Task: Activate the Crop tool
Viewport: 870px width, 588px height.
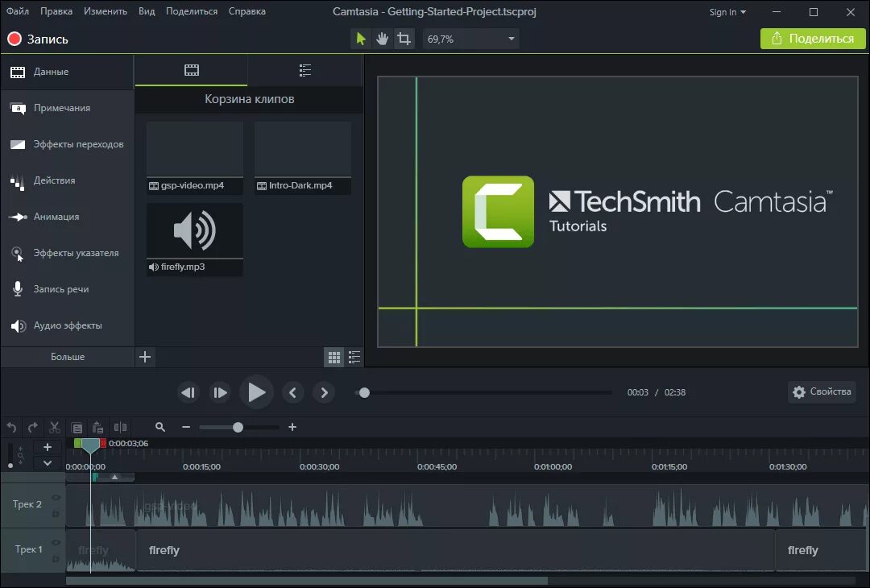Action: [x=404, y=39]
